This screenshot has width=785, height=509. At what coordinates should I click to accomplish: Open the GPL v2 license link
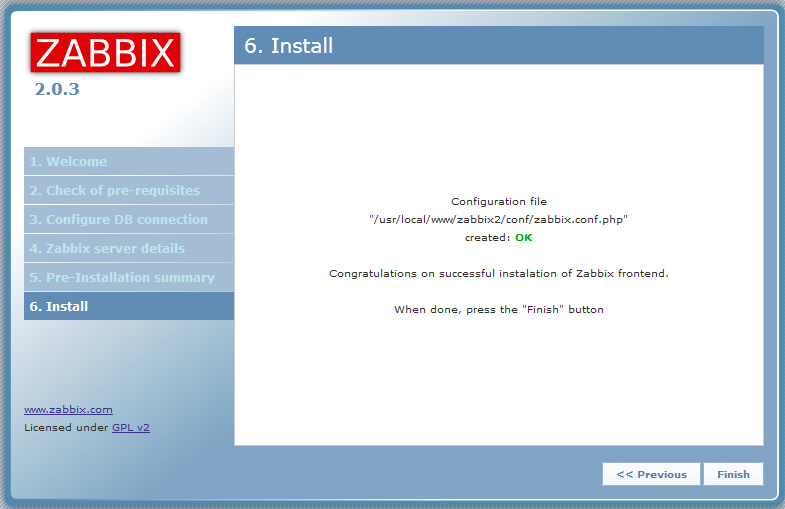(130, 427)
